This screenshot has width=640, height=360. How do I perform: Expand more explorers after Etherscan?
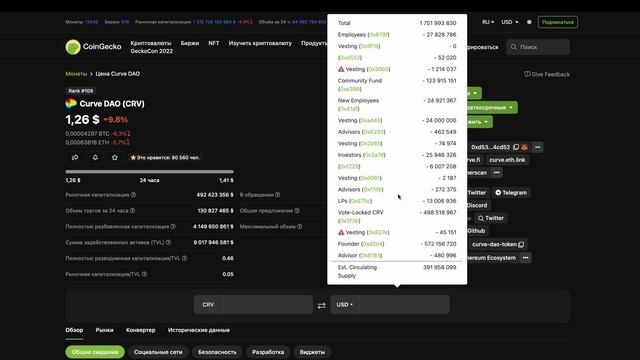(496, 173)
